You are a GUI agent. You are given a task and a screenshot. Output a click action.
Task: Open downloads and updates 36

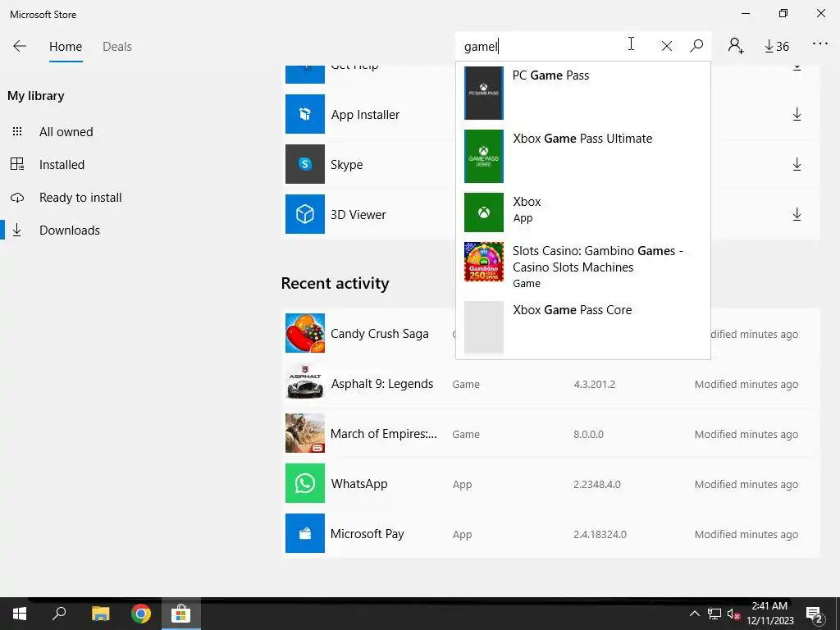click(x=777, y=47)
